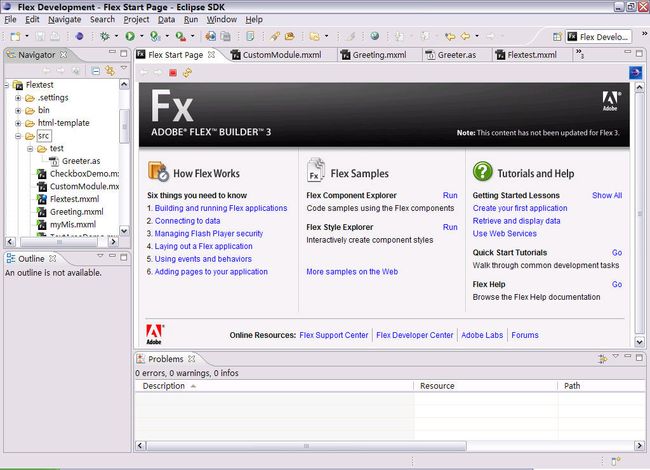This screenshot has width=650, height=470.
Task: Click the Problems filter configuration icon
Action: [603, 359]
